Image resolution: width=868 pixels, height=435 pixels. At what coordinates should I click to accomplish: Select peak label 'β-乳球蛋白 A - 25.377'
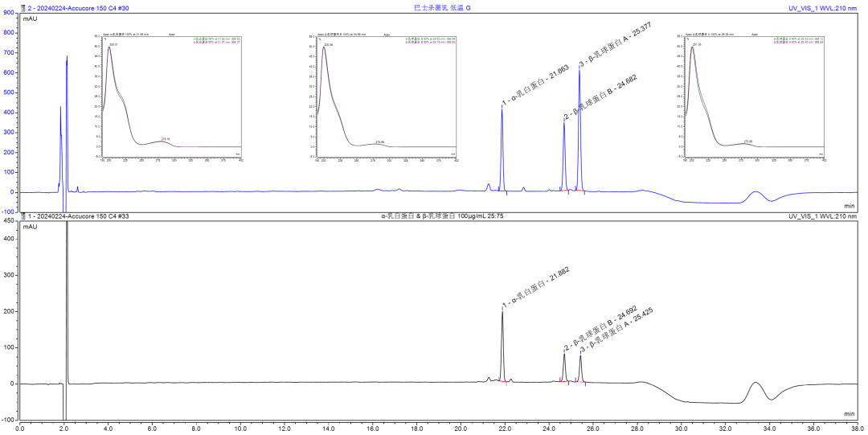coord(615,43)
